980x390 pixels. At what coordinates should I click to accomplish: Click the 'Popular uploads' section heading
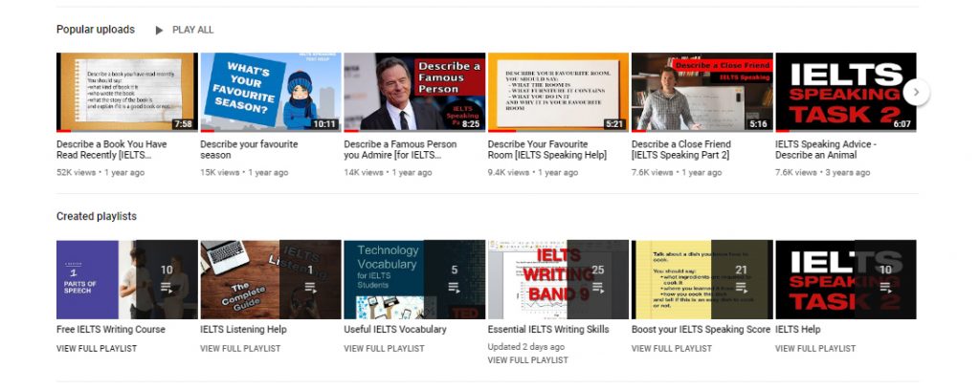point(95,30)
